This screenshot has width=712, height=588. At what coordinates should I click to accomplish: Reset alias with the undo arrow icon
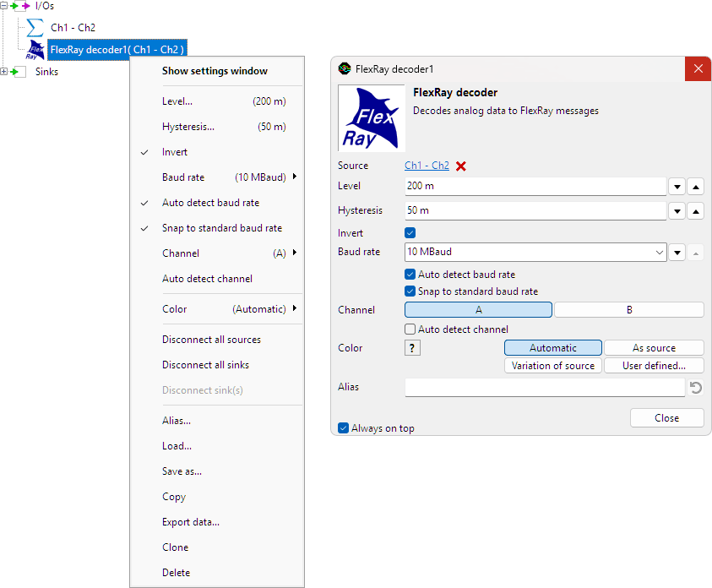point(695,387)
